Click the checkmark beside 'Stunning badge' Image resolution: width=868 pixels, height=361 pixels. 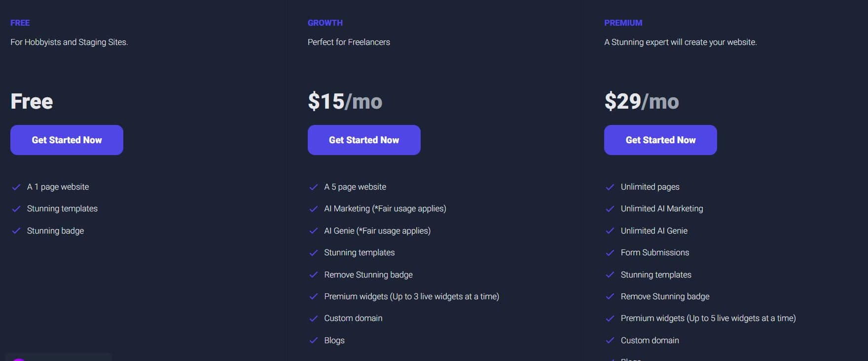pyautogui.click(x=16, y=231)
